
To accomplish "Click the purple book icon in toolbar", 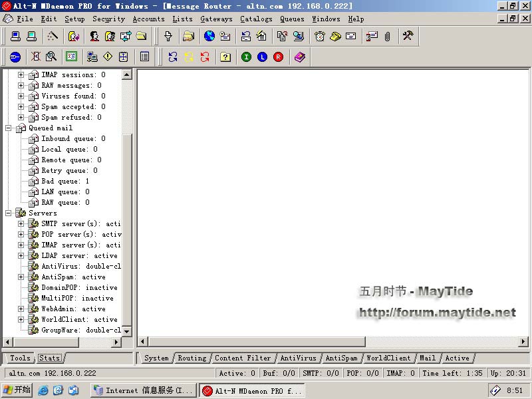I will (x=300, y=57).
